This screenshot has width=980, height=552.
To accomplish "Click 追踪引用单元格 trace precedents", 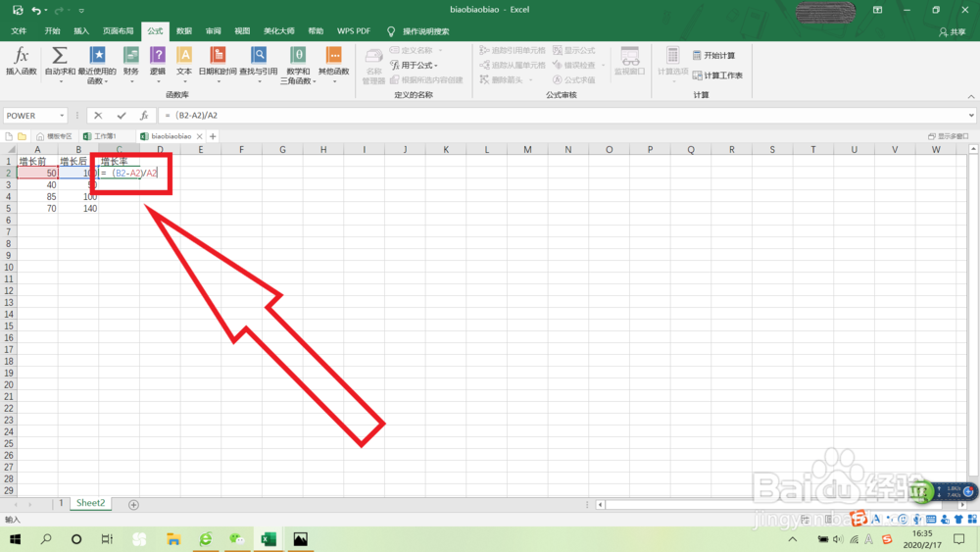I will (513, 50).
